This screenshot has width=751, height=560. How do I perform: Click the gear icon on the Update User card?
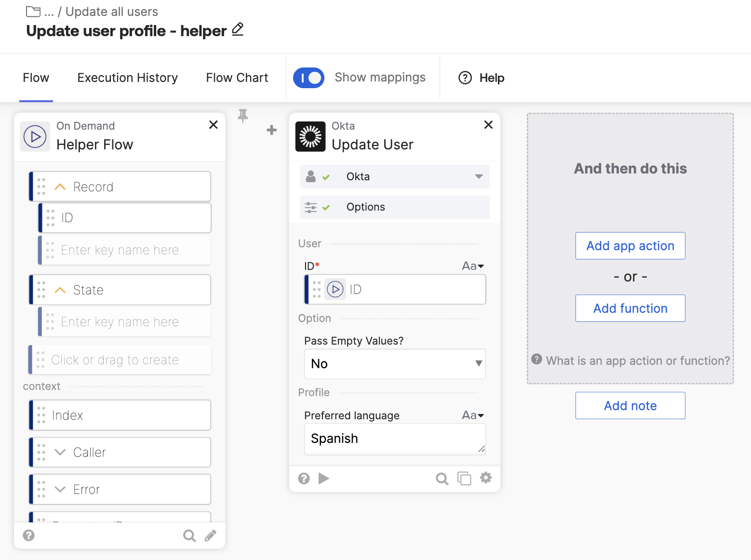tap(486, 478)
